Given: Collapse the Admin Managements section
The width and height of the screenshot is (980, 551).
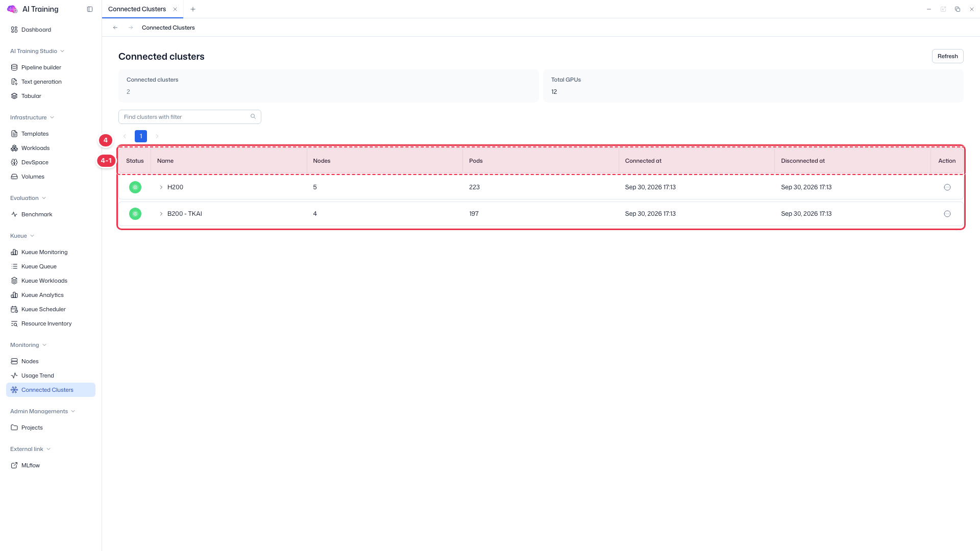Looking at the screenshot, I should coord(42,411).
